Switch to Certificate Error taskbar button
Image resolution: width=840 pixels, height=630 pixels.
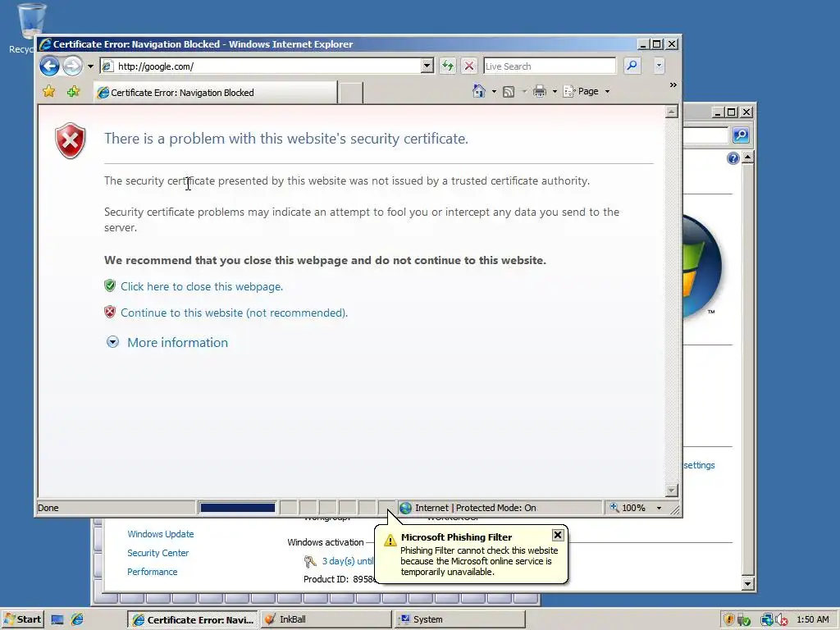[193, 620]
